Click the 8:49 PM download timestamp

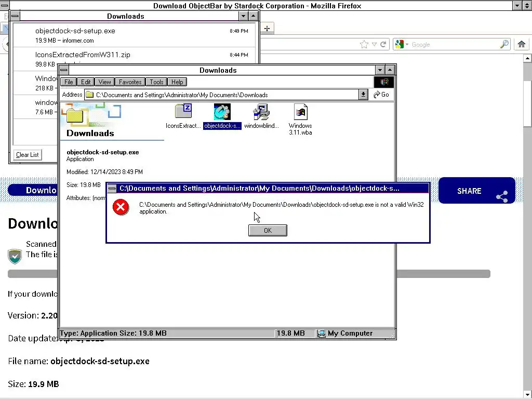[239, 31]
